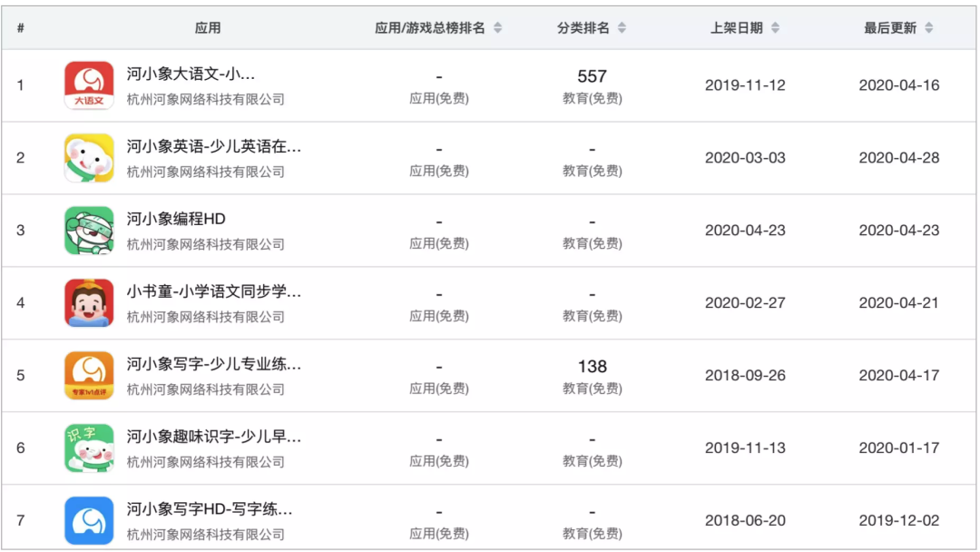Open 河小象写字HD-写字练... app title

[x=210, y=508]
